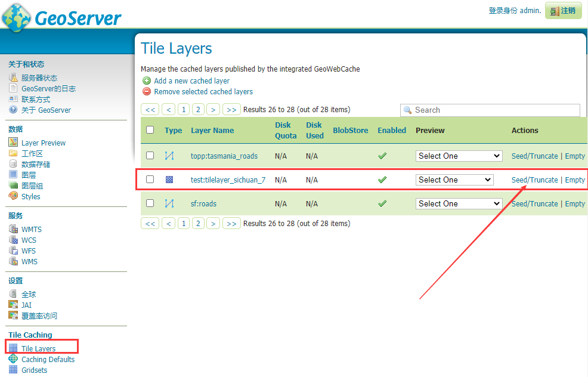Viewport: 588px width, 377px height.
Task: Click the 关于 GeoServer help icon
Action: pos(13,110)
